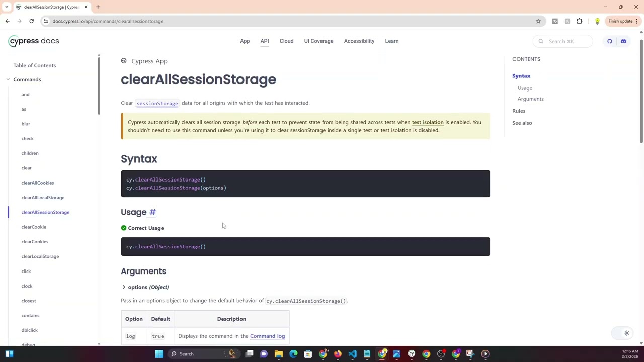Jump to Rules in the contents list

[x=519, y=111]
